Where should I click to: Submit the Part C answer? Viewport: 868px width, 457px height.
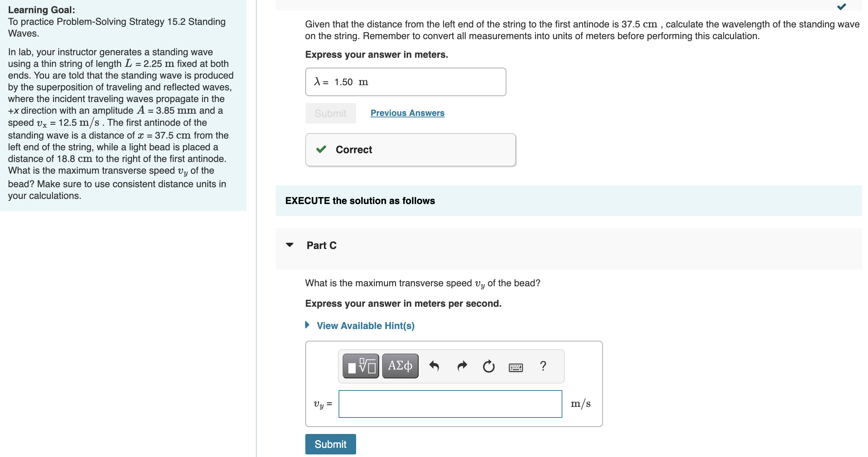[331, 444]
